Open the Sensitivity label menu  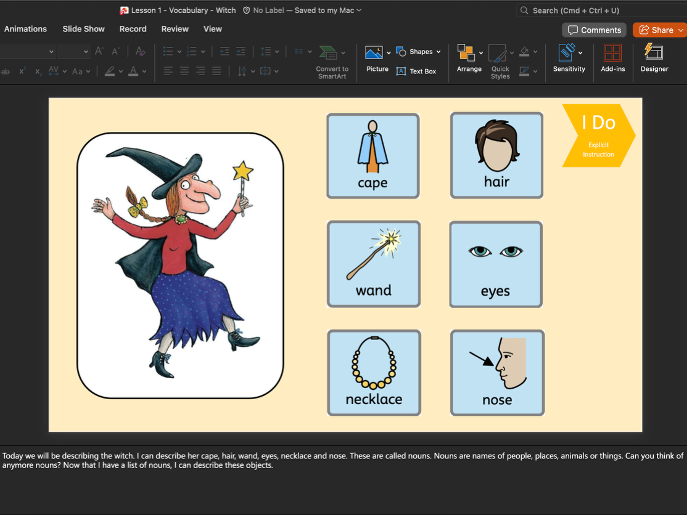point(569,57)
